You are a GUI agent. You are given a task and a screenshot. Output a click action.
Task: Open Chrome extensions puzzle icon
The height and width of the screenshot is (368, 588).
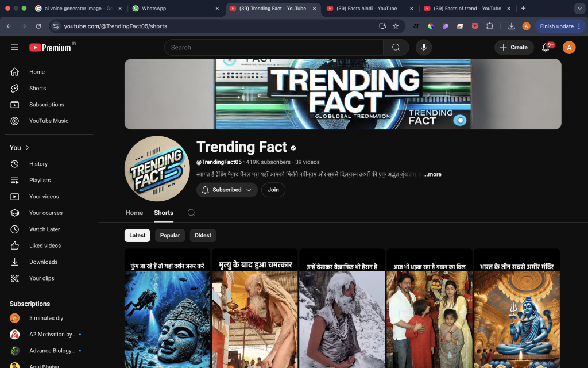click(x=490, y=26)
